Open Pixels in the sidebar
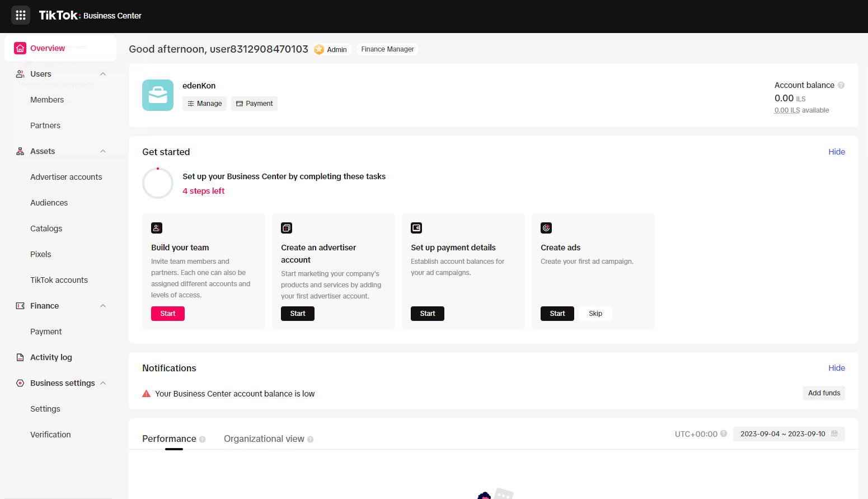 pyautogui.click(x=41, y=254)
